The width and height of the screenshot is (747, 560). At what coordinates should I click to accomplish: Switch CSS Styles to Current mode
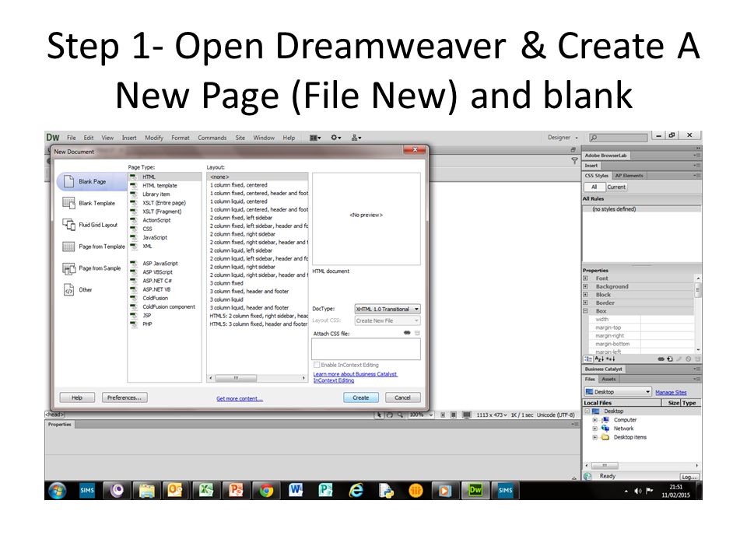(x=616, y=187)
